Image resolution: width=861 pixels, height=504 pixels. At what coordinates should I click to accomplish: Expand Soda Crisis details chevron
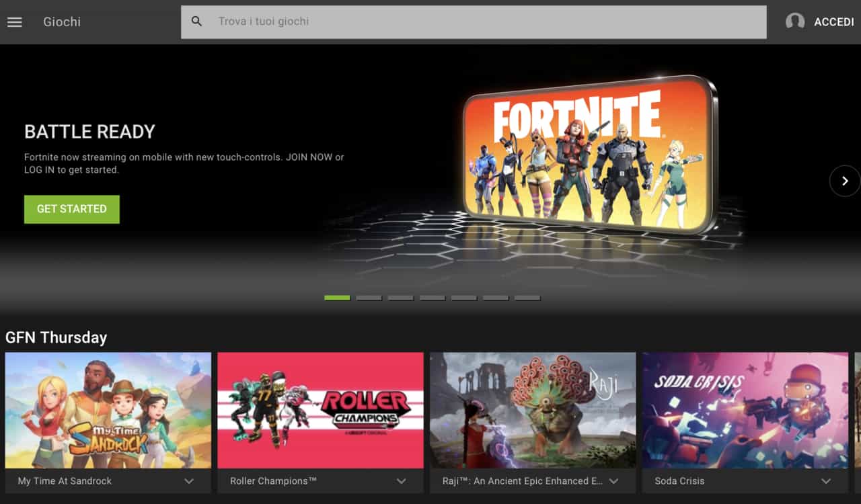[x=826, y=481]
